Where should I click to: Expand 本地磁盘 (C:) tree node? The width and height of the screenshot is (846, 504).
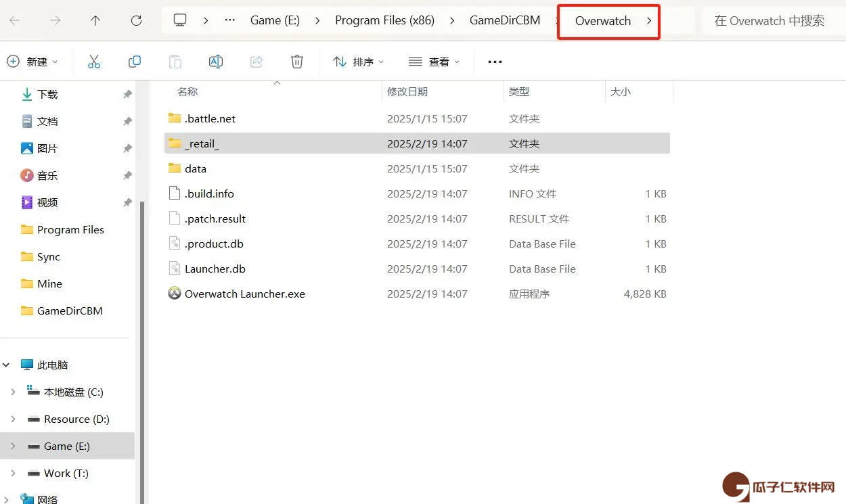pos(13,392)
